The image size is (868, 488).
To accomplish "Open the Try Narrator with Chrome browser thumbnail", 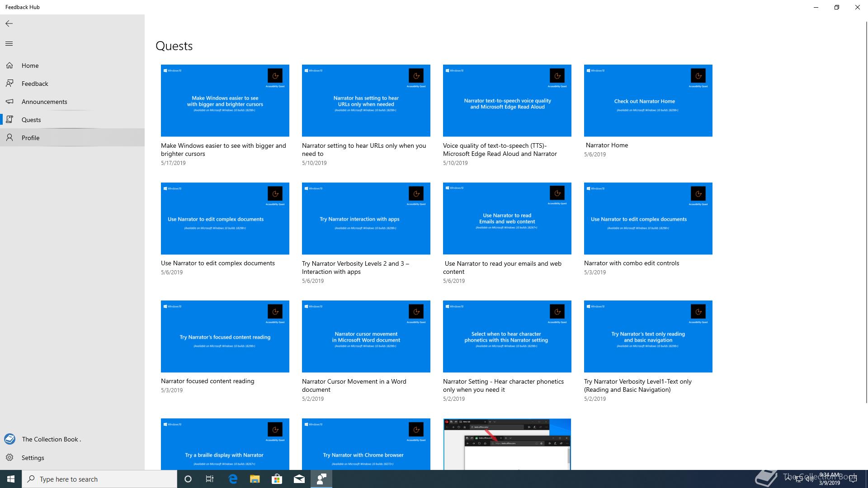I will coord(366,444).
